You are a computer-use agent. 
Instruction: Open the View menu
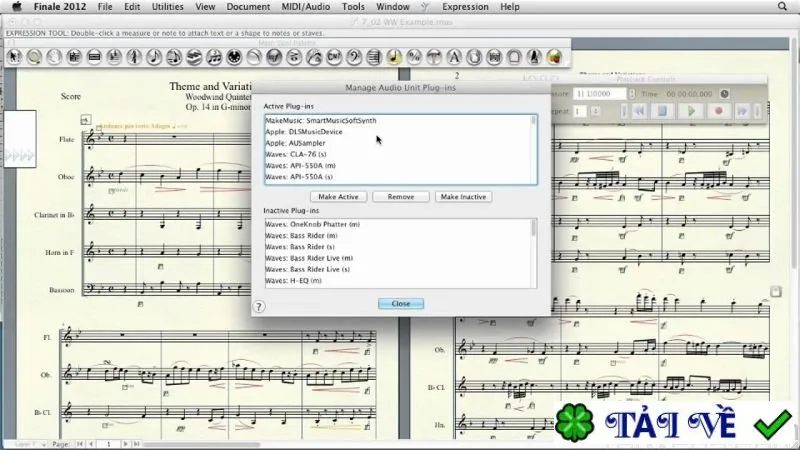205,7
